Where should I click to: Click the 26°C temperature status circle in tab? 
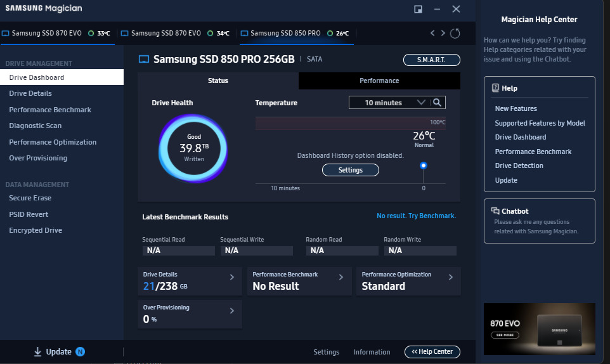click(x=330, y=34)
